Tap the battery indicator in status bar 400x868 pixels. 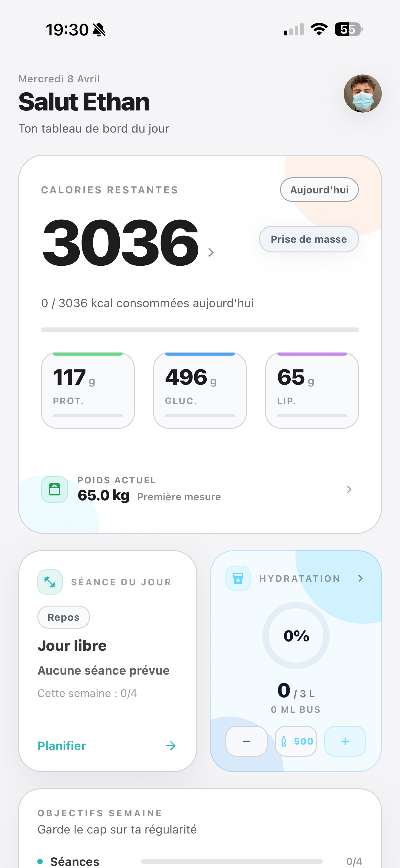(x=349, y=29)
